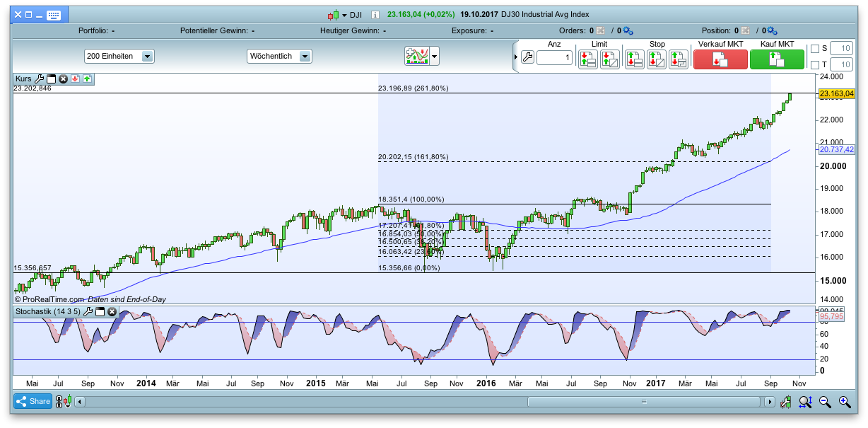Screen dimensions: 868x428
Task: Click the Kurs panel title
Action: tap(23, 79)
